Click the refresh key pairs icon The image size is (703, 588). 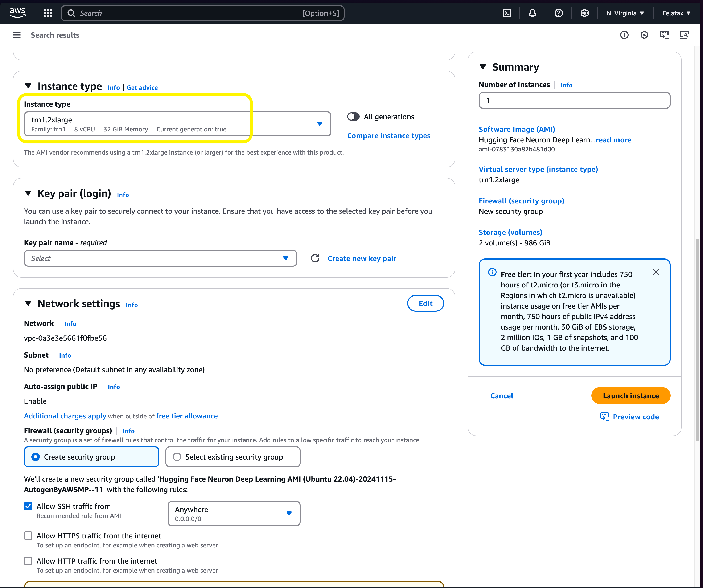(x=315, y=258)
